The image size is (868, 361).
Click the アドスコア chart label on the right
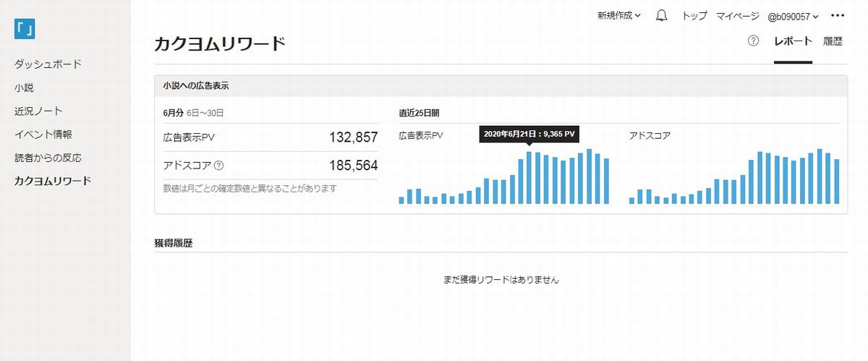pos(650,135)
